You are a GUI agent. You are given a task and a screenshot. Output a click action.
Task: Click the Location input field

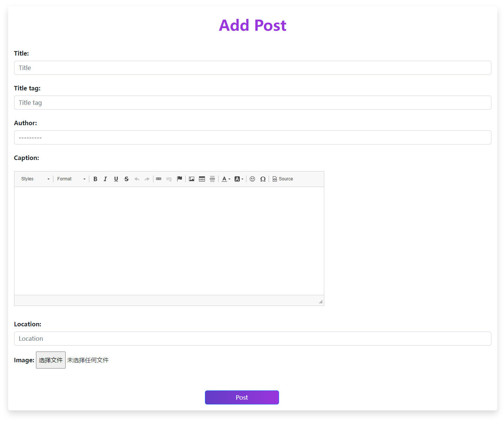point(252,339)
